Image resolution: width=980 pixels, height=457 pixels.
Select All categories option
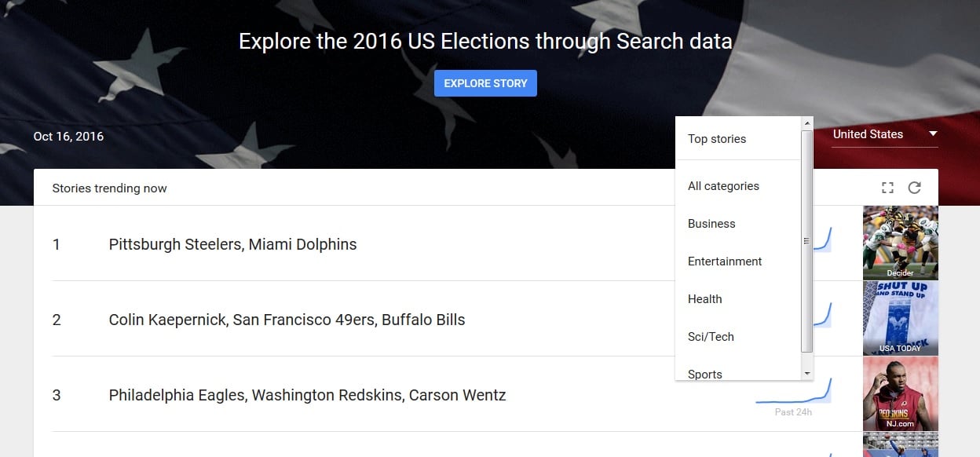(x=723, y=186)
